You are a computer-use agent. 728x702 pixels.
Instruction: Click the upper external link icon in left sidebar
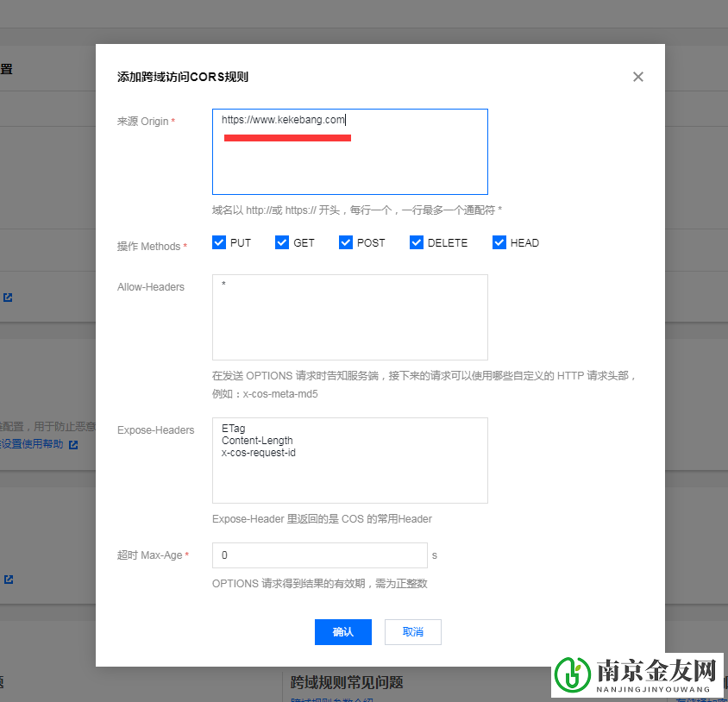(x=7, y=297)
